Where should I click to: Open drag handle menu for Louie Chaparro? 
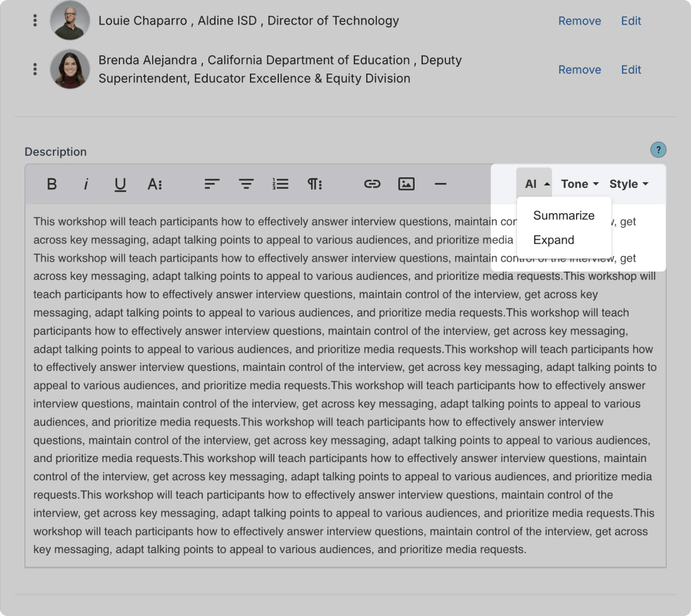point(35,20)
